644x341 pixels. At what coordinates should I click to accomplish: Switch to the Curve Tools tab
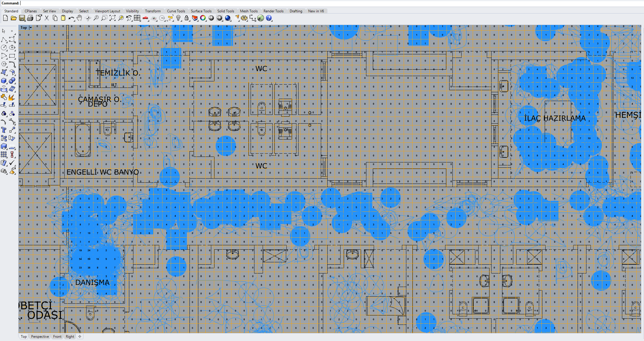coord(176,11)
